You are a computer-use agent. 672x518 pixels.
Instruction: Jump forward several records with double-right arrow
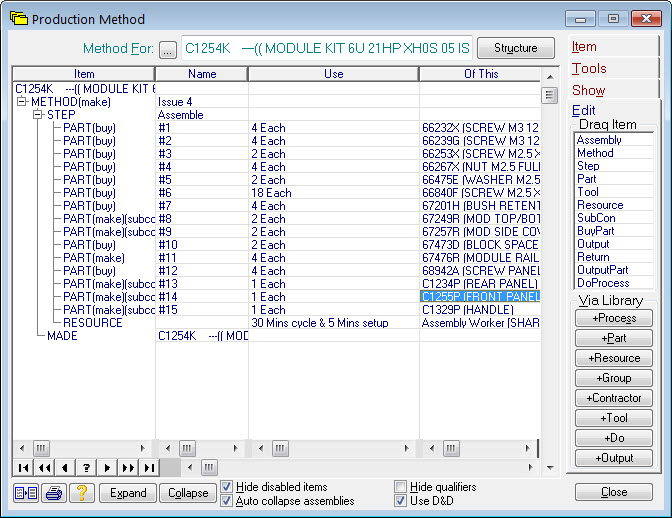click(128, 467)
